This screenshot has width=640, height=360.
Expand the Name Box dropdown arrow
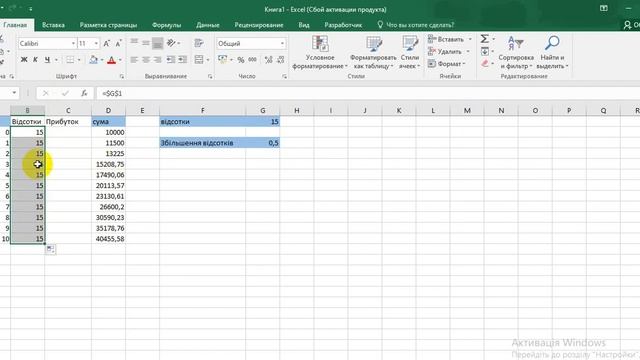[x=14, y=93]
